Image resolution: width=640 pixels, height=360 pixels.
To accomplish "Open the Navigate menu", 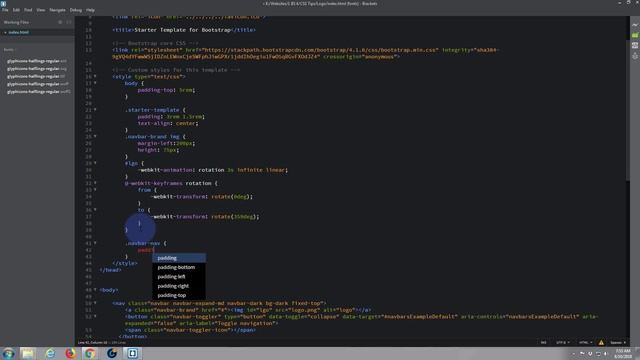I will (57, 10).
